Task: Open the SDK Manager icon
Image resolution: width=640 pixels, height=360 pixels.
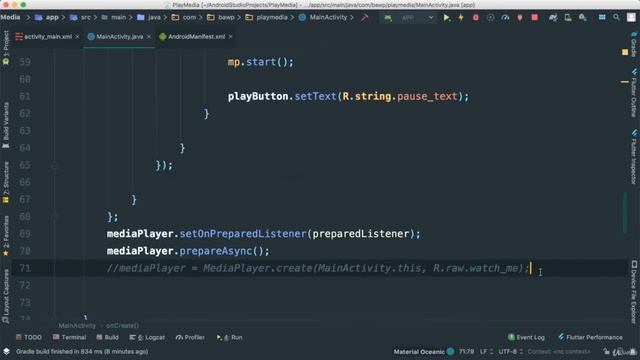Action: pos(583,18)
